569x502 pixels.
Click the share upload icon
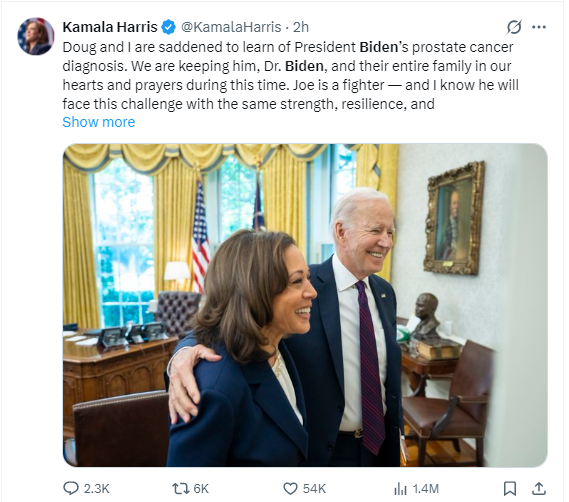539,489
